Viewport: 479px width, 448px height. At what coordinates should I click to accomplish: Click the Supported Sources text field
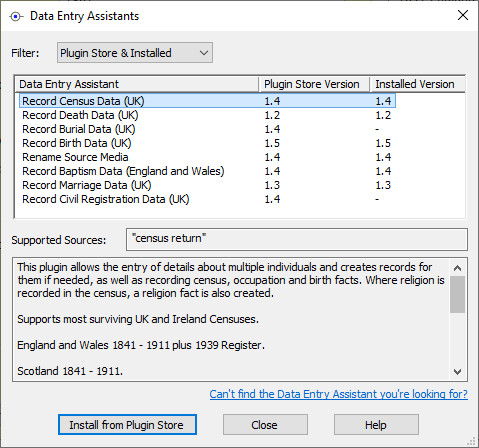(x=297, y=239)
